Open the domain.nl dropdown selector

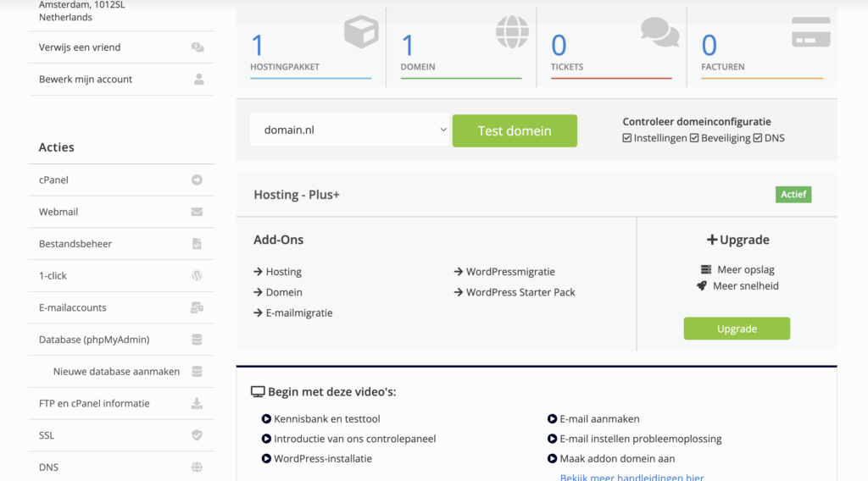click(x=349, y=130)
